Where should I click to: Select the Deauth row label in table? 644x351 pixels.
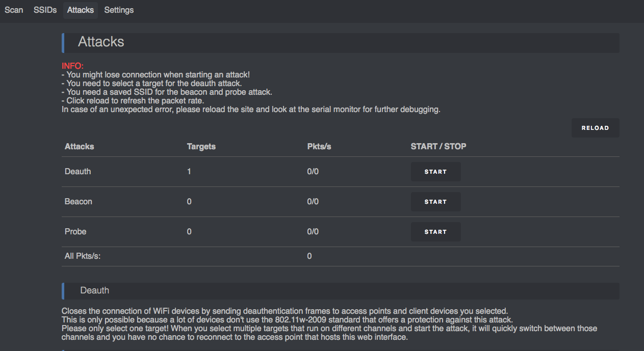coord(78,172)
